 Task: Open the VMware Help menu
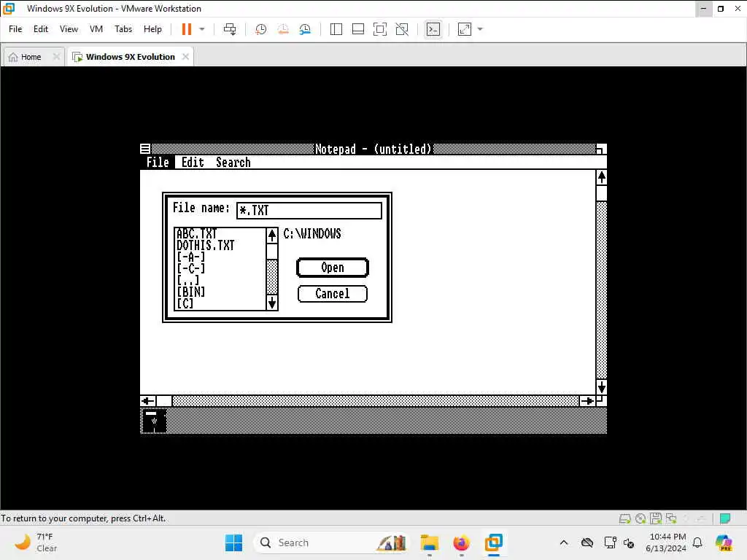(x=152, y=29)
